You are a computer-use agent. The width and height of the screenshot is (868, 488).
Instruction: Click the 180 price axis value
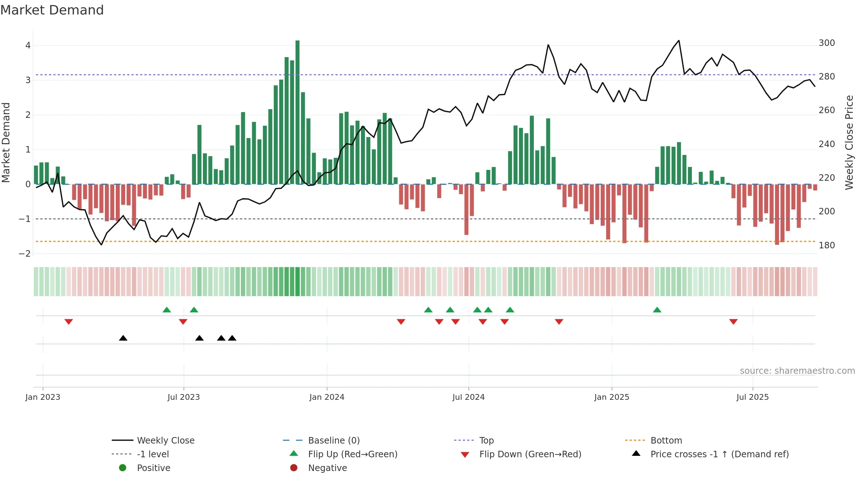827,245
